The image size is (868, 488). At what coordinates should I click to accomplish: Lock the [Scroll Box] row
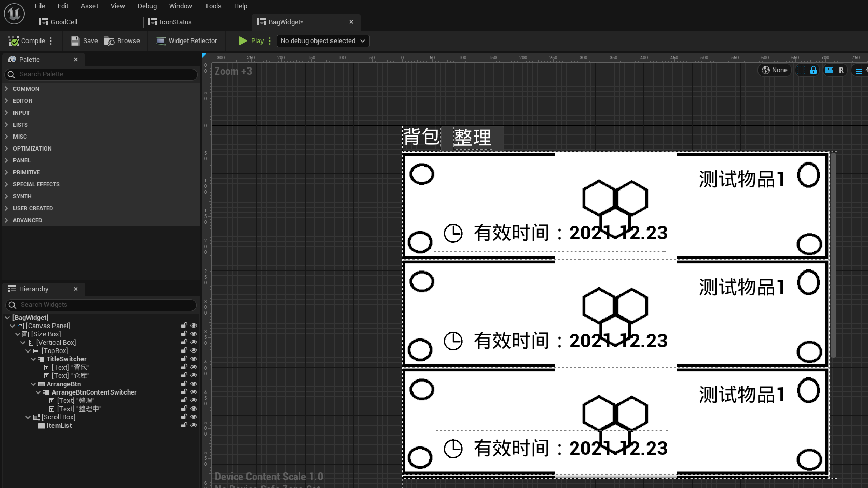coord(184,417)
